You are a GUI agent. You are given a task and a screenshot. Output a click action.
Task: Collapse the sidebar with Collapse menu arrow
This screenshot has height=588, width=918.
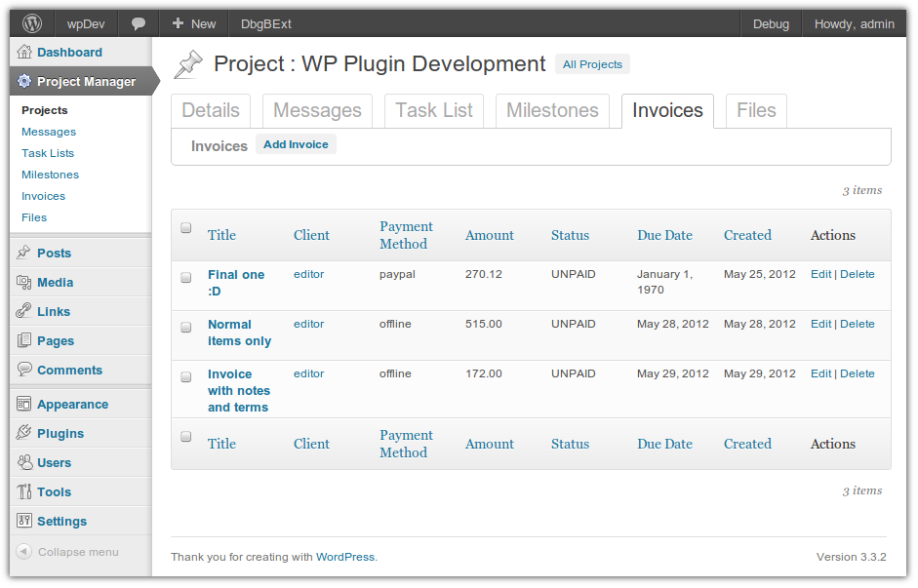23,552
